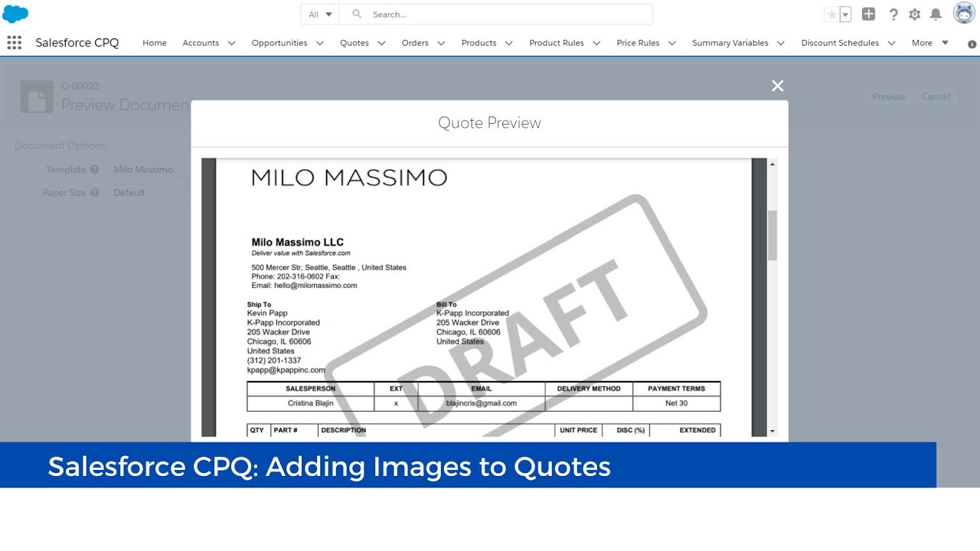The image size is (980, 551).
Task: Open the Orders tab
Action: 415,43
